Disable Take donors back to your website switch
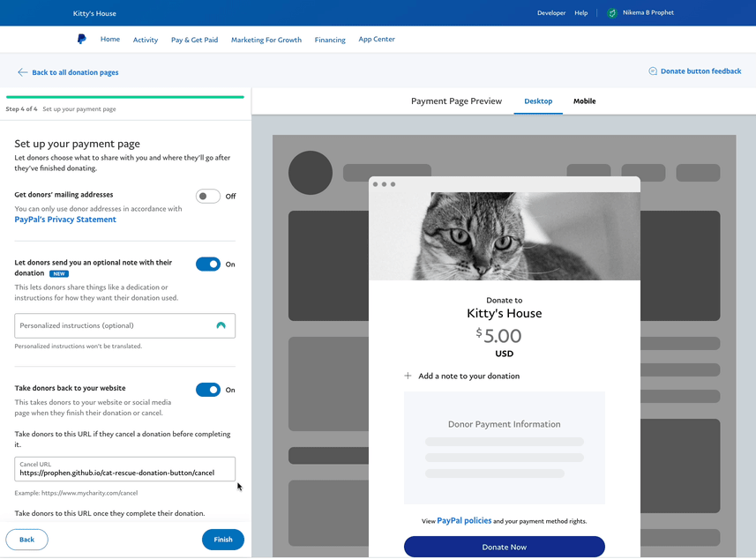Image resolution: width=756 pixels, height=559 pixels. pos(208,390)
